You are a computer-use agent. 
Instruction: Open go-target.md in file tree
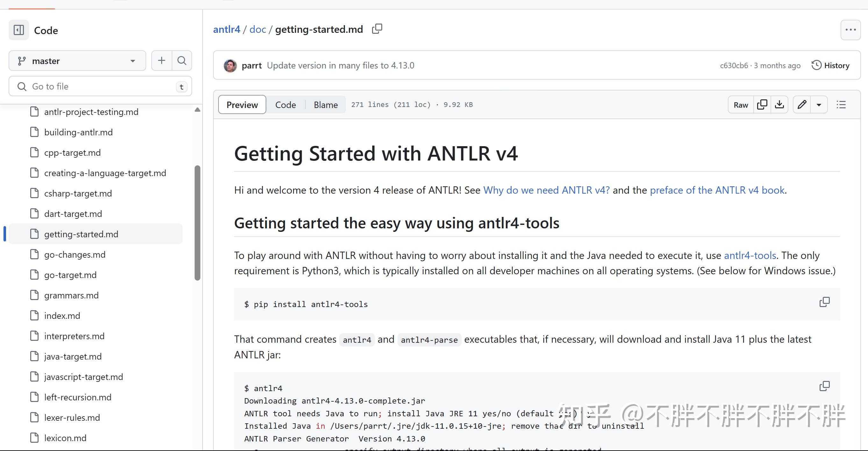(70, 275)
